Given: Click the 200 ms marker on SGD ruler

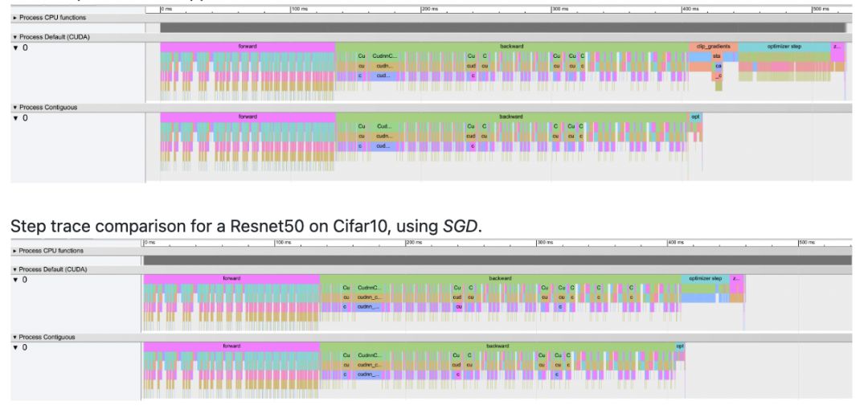Looking at the screenshot, I should 414,243.
